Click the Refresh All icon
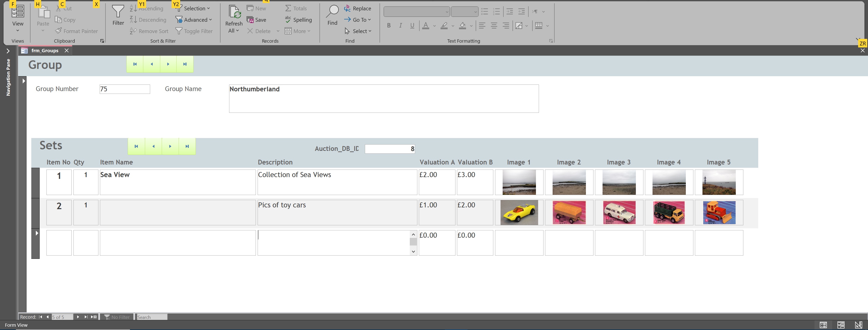This screenshot has height=330, width=868. (234, 12)
